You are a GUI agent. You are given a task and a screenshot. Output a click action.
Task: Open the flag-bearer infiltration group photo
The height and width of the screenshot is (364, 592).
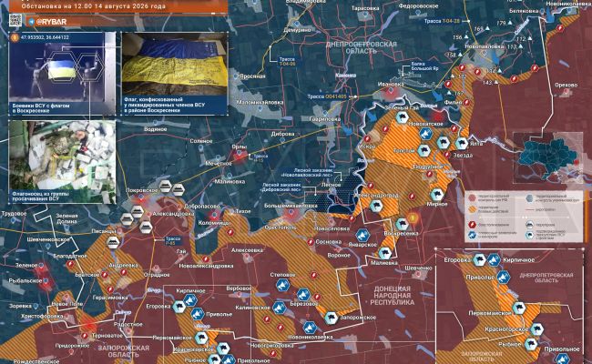62,162
